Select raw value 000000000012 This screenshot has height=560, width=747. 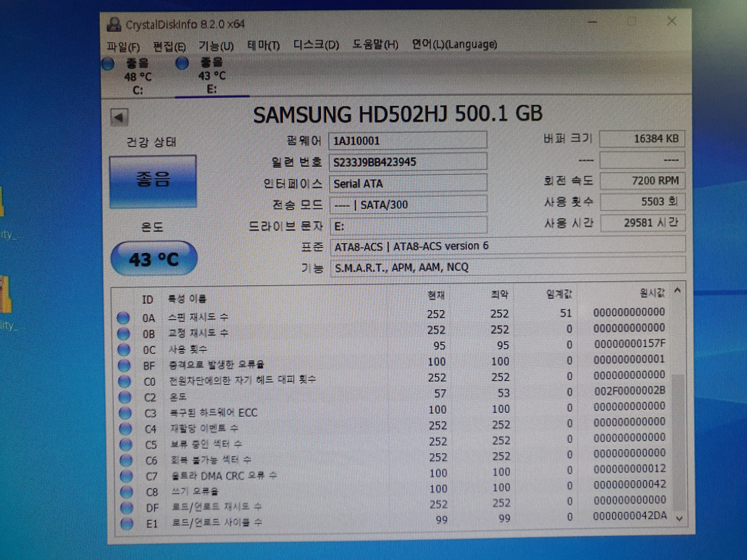[630, 469]
